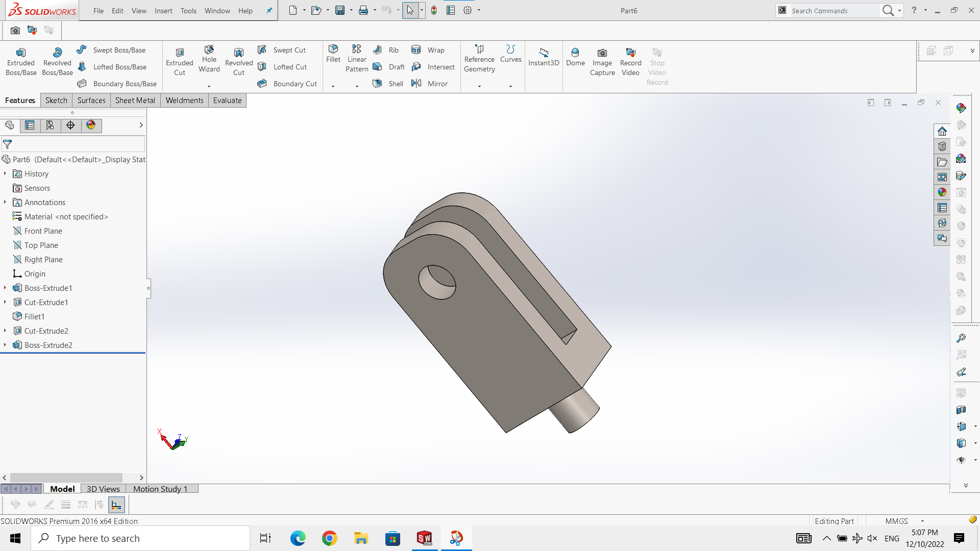Switch to the Motion Study 1 tab

160,489
